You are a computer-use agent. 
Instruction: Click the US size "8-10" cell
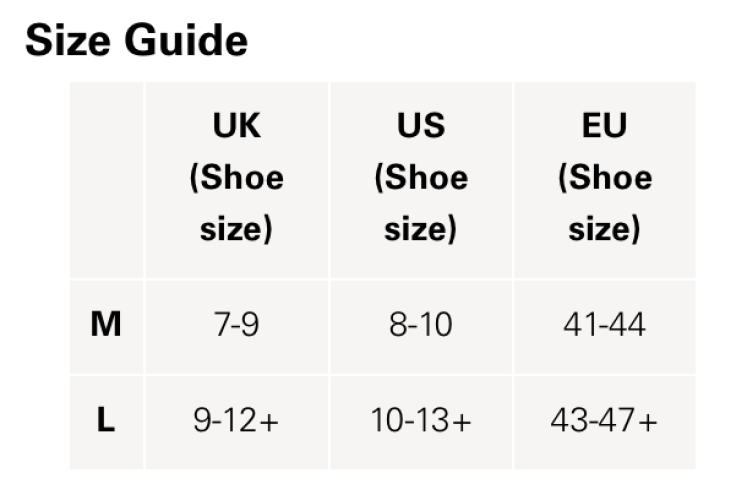(420, 325)
